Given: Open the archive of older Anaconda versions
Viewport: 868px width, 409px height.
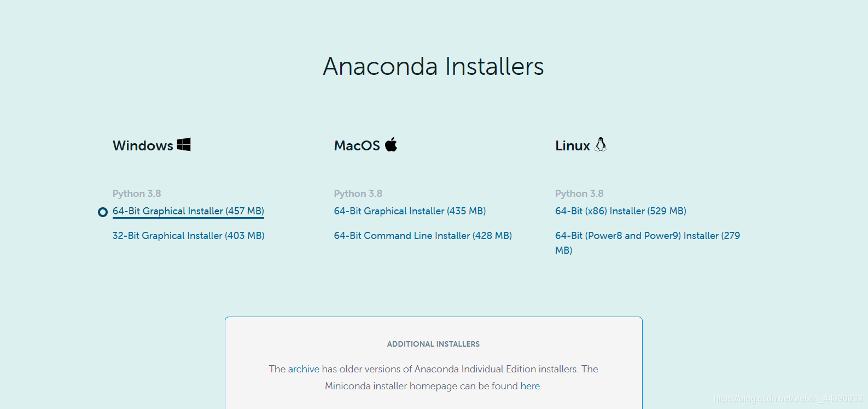Looking at the screenshot, I should pos(303,369).
